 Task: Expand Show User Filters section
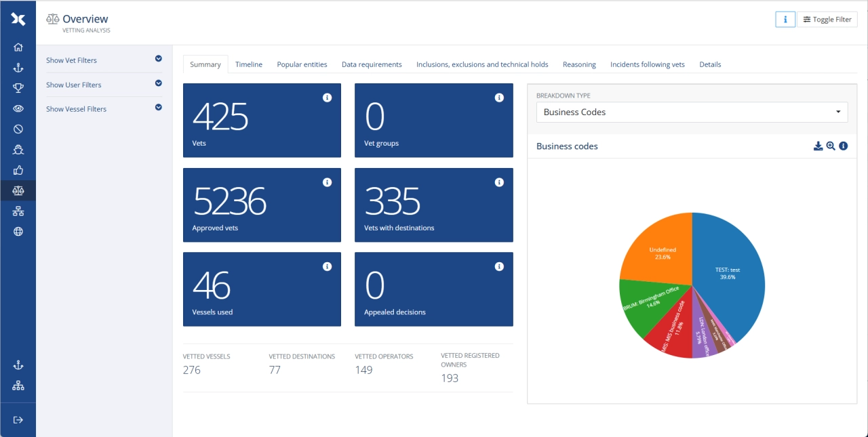pos(159,83)
